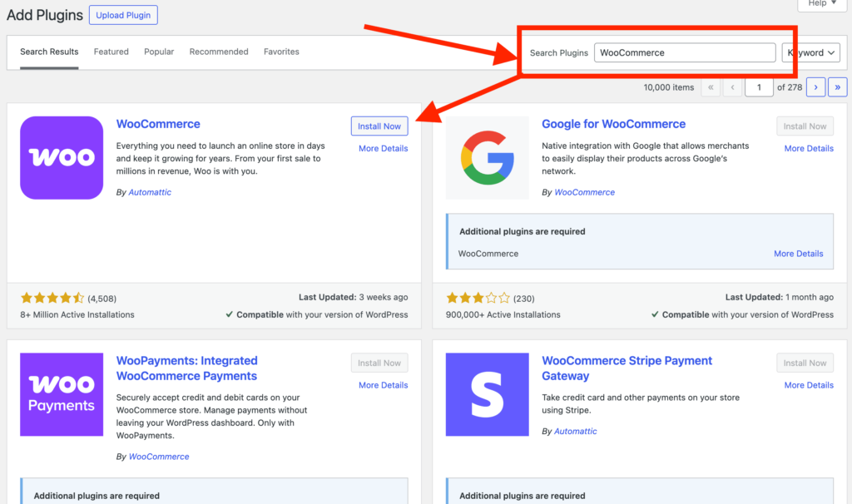Click the disabled first page arrow
This screenshot has height=504, width=852.
(711, 86)
